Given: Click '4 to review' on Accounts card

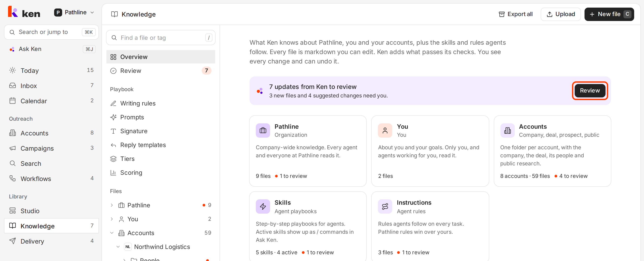Looking at the screenshot, I should [x=573, y=176].
